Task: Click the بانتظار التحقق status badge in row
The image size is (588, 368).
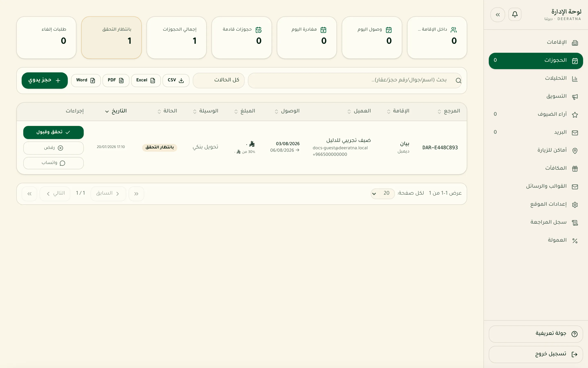Action: point(160,147)
